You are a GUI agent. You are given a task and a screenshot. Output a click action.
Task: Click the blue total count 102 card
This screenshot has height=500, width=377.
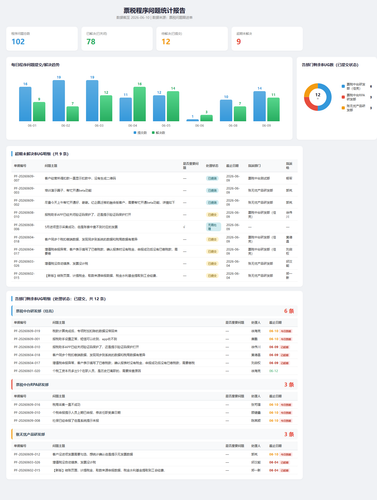point(42,39)
